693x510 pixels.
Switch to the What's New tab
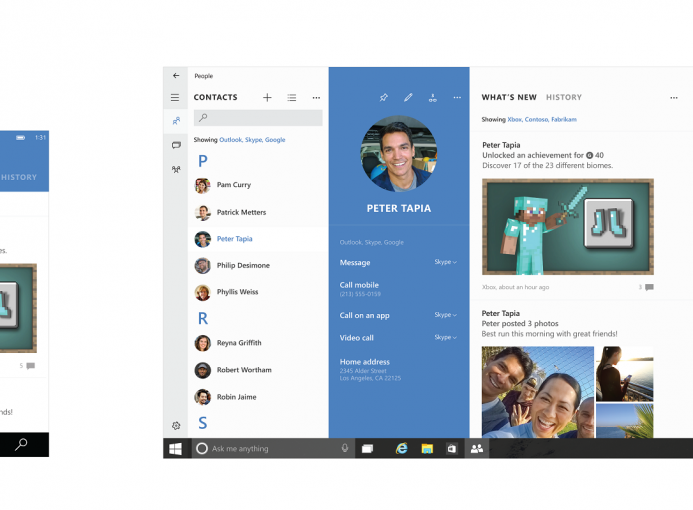tap(509, 97)
